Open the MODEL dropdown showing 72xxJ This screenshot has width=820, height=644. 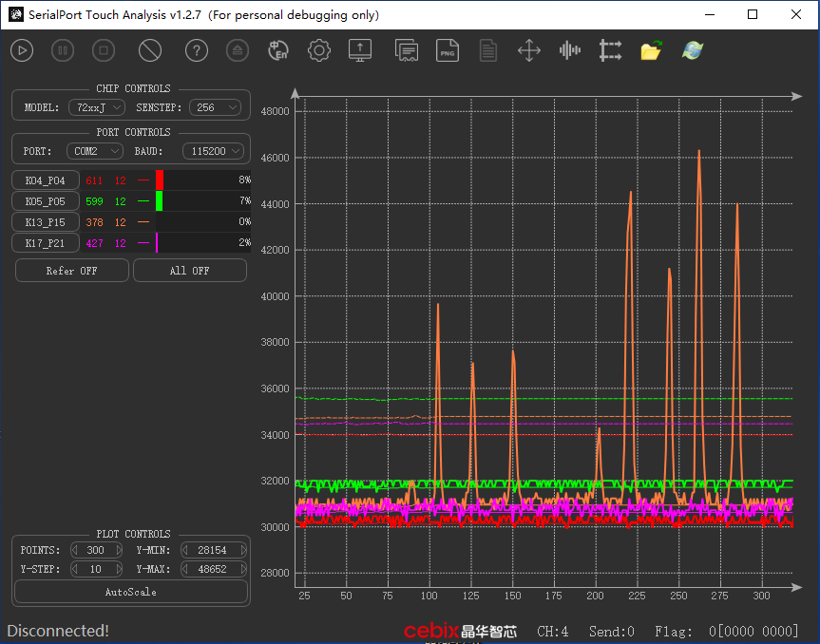97,107
